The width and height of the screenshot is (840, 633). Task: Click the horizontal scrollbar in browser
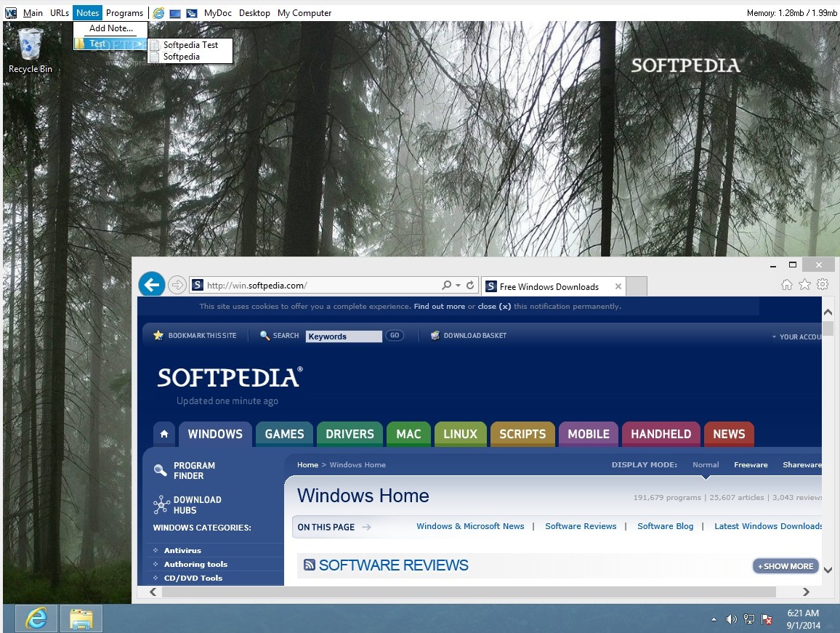coord(469,592)
